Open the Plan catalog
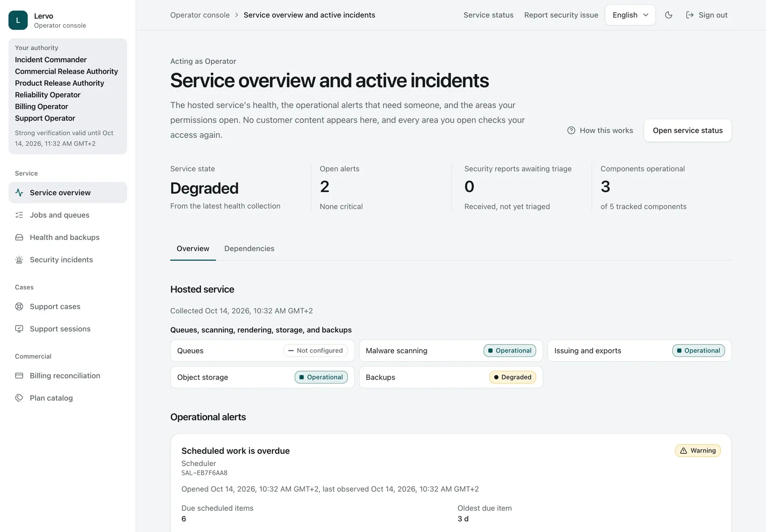Screen dimensions: 766x532 68,398
